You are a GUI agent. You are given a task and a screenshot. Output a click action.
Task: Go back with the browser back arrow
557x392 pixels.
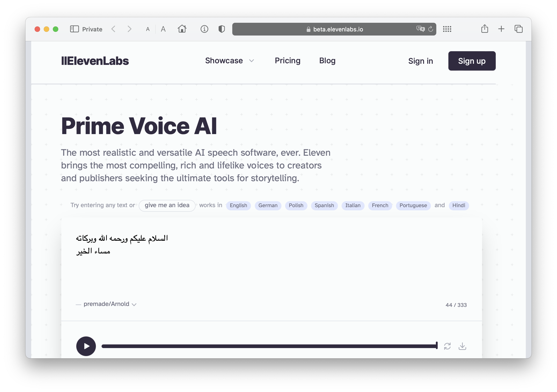click(113, 29)
